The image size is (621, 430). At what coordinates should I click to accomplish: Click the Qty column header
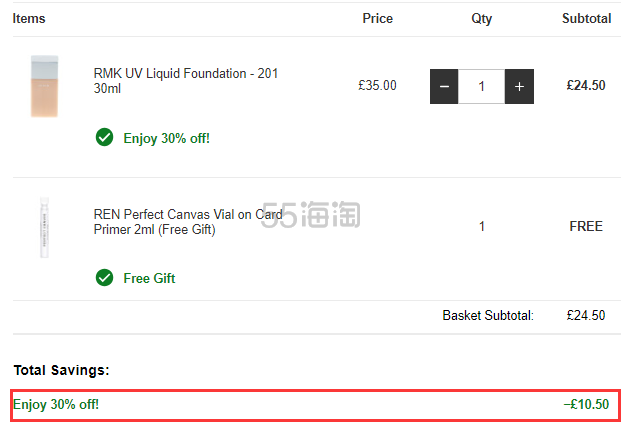tap(481, 18)
